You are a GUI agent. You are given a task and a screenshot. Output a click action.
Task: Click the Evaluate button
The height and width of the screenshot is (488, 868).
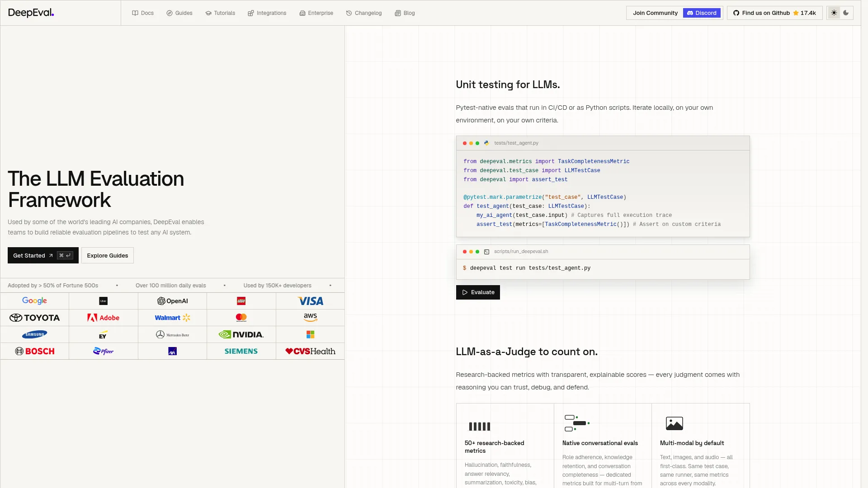tap(478, 292)
